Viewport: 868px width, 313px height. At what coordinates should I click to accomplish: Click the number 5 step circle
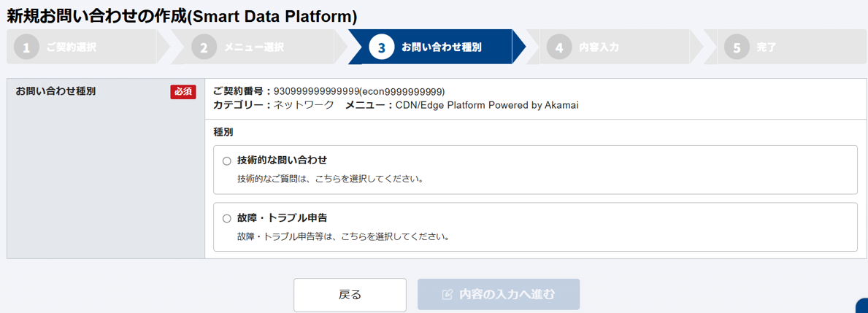point(737,48)
